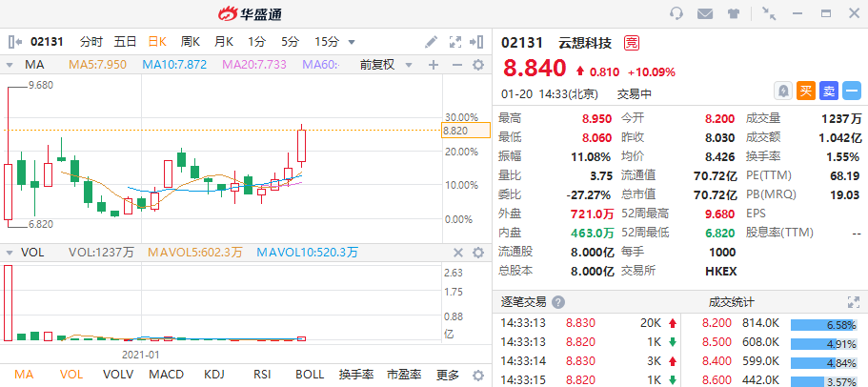Image resolution: width=868 pixels, height=387 pixels.
Task: Switch to 五日 five-day chart
Action: 125,42
